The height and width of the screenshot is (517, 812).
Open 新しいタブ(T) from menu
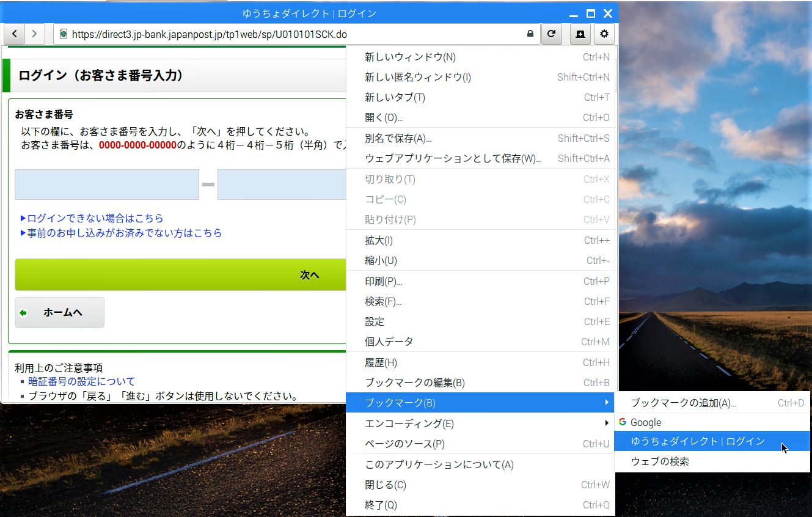[480, 98]
